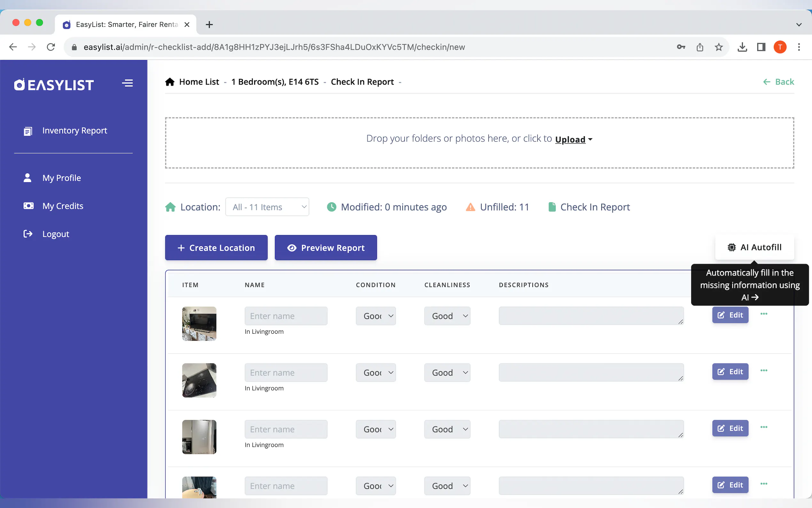The image size is (812, 508).
Task: Click the first item's TV photo thumbnail
Action: [199, 323]
